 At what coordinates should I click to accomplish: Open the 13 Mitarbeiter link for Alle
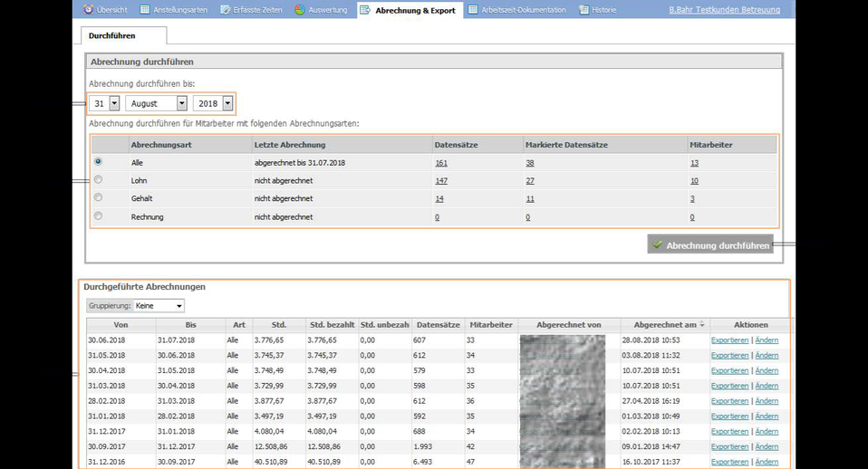click(x=694, y=163)
